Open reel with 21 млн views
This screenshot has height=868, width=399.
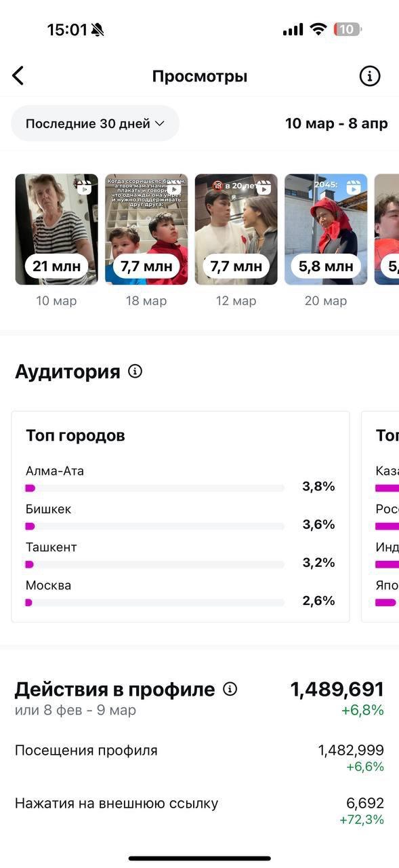click(57, 229)
